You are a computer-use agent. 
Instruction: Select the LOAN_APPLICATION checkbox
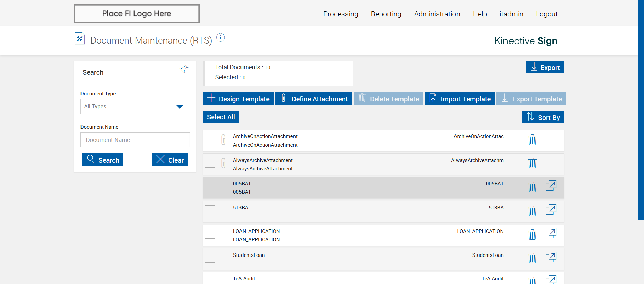[x=210, y=234]
